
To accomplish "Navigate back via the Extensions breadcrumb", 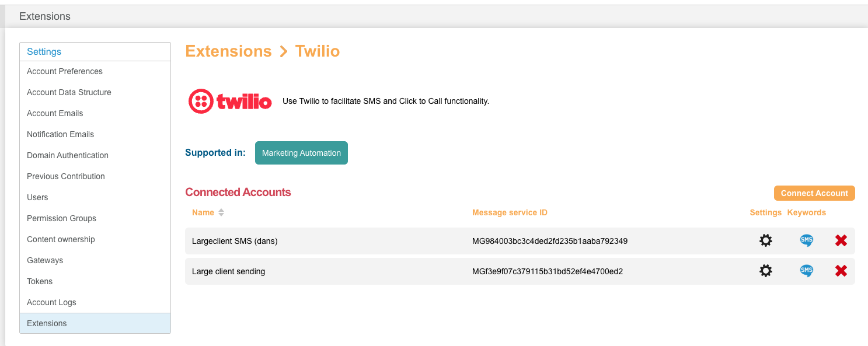I will [x=228, y=51].
